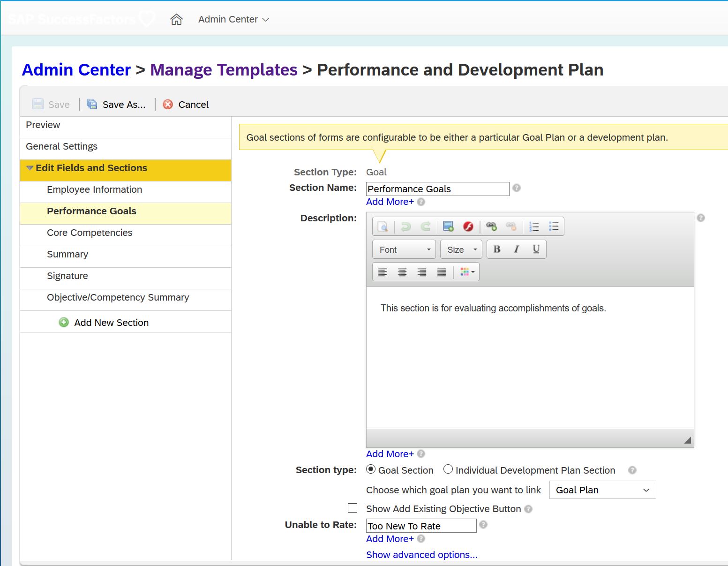The height and width of the screenshot is (566, 728).
Task: Click the Insert Link chain icon
Action: click(491, 226)
